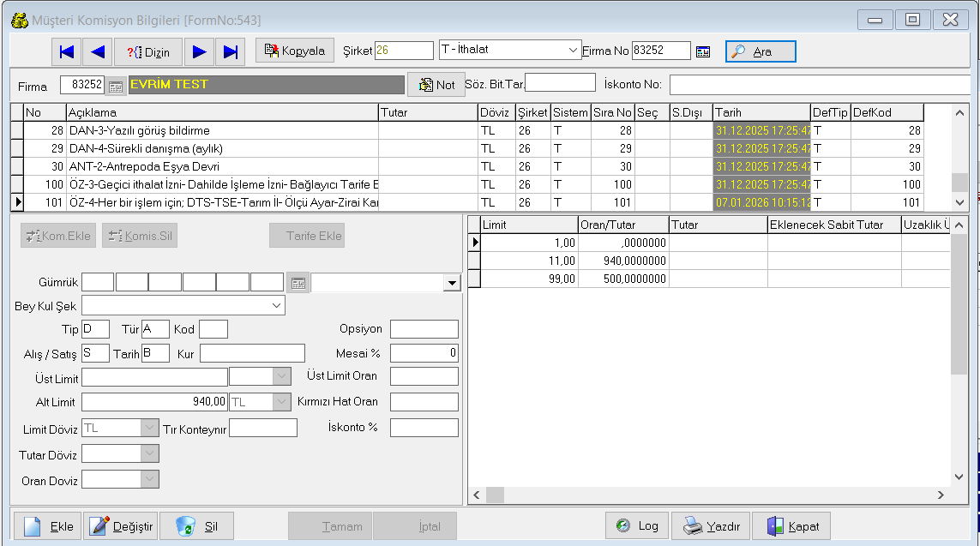Viewport: 980px width, 546px height.
Task: Open the Oran Doviz dropdown
Action: click(x=150, y=479)
